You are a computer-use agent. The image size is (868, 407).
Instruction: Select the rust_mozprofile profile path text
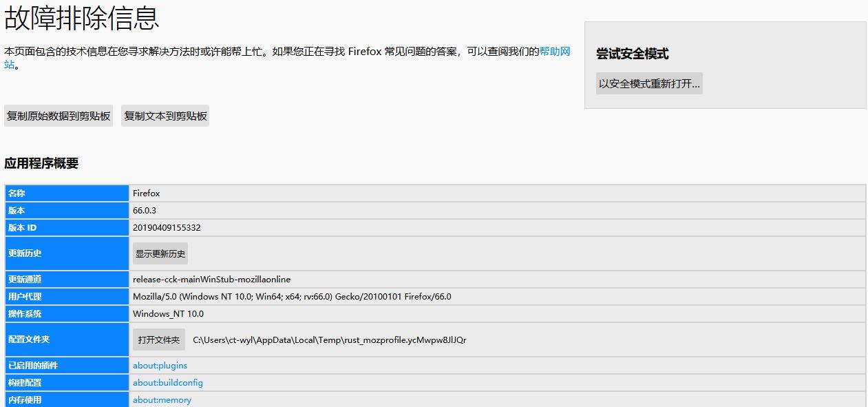click(330, 340)
